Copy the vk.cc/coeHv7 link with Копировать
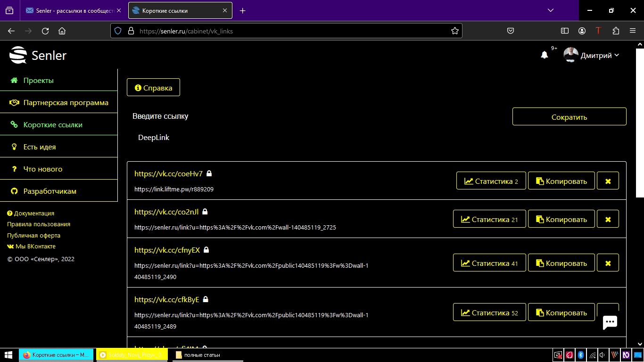Screen dimensions: 644x362 pyautogui.click(x=561, y=181)
